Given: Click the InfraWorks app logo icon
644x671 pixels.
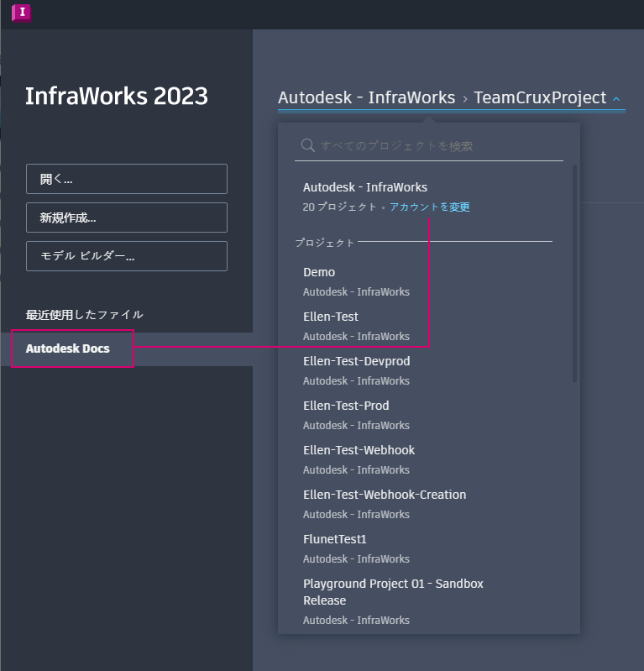Looking at the screenshot, I should tap(22, 13).
